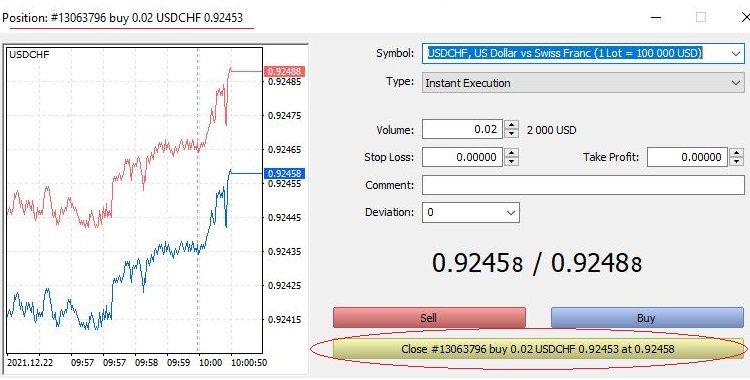Click into the Stop Loss field
Viewport: 750px width, 380px height.
463,157
